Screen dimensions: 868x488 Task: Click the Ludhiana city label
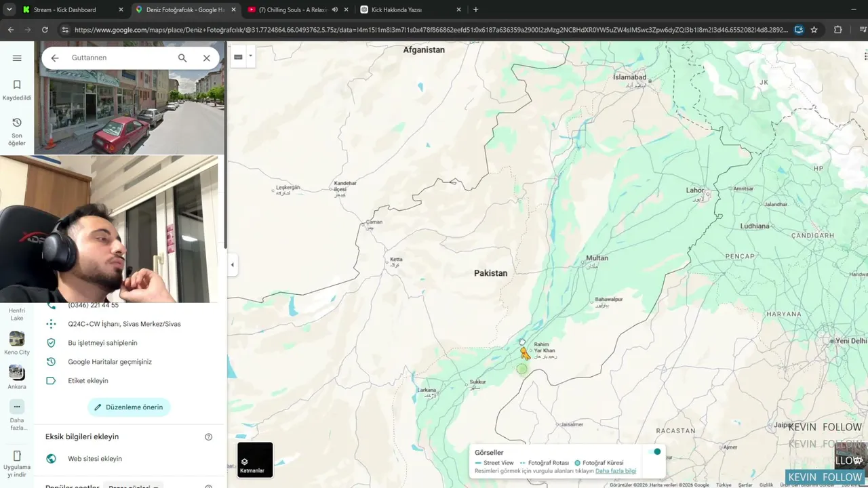tap(755, 226)
